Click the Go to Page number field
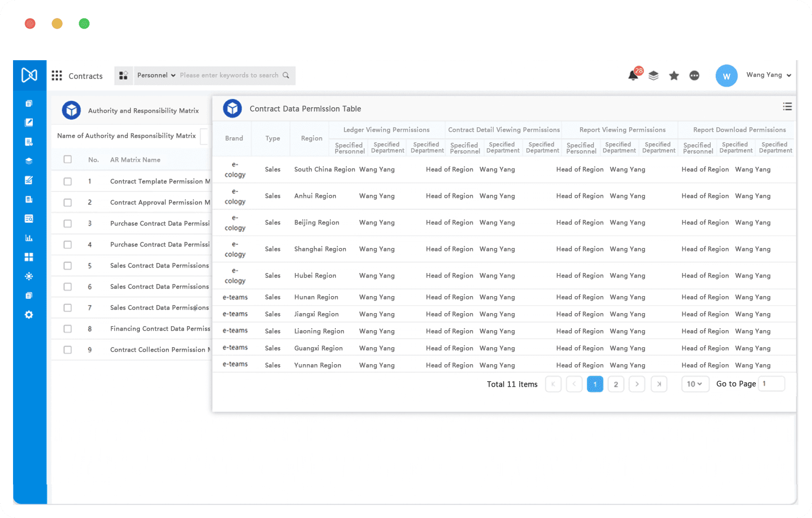812x518 pixels. click(771, 384)
